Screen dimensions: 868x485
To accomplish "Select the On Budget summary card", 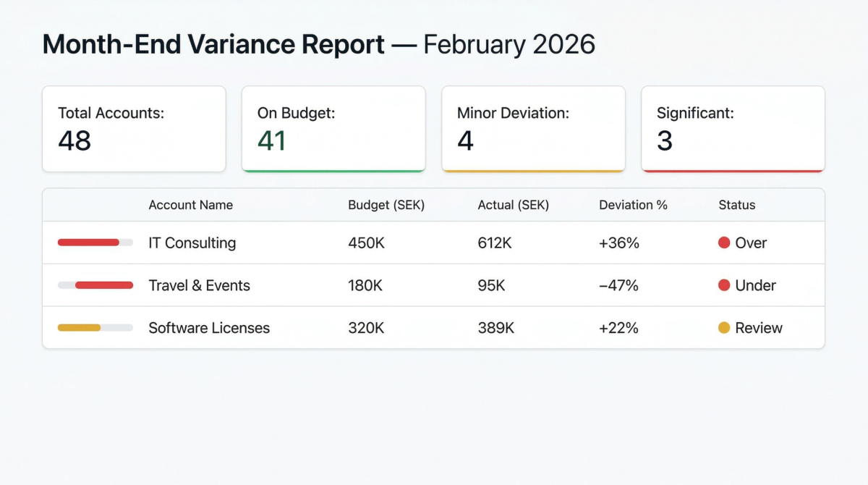I will (333, 129).
